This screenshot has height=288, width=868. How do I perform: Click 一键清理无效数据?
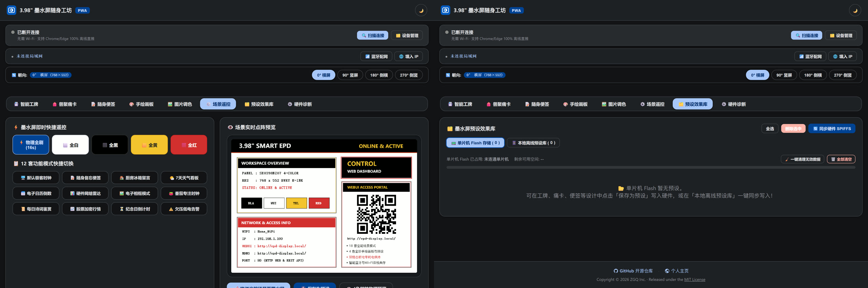pyautogui.click(x=802, y=159)
